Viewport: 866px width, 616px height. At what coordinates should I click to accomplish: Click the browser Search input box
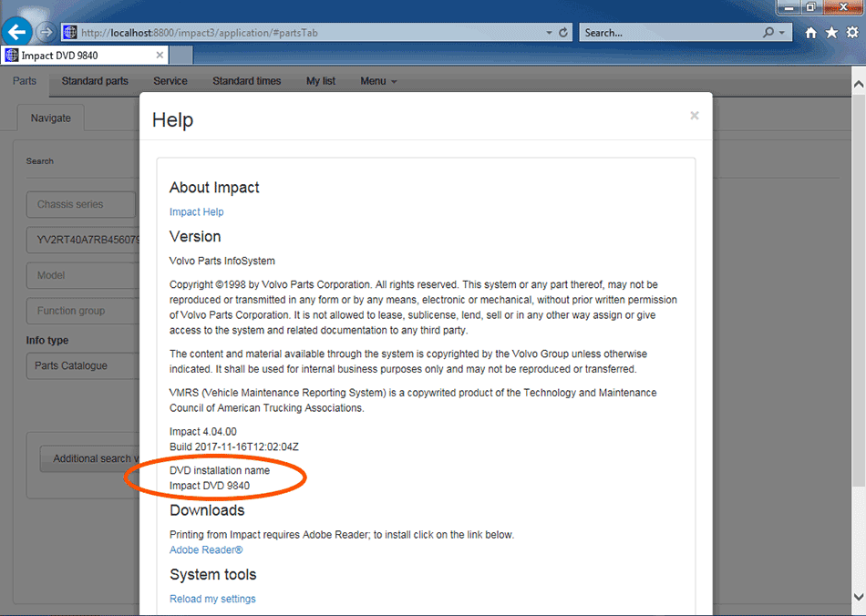coord(670,33)
